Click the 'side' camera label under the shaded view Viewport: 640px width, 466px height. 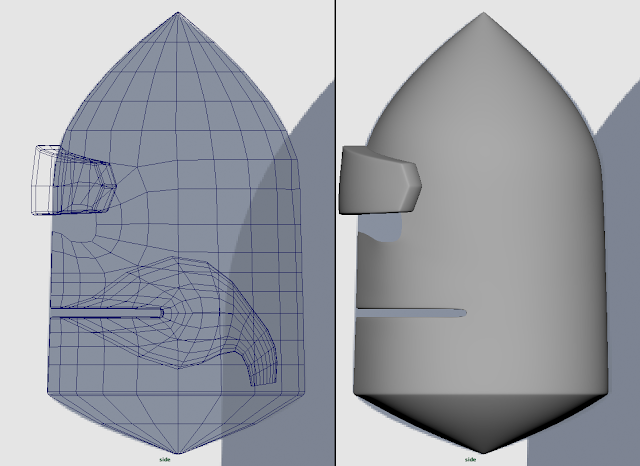470,459
